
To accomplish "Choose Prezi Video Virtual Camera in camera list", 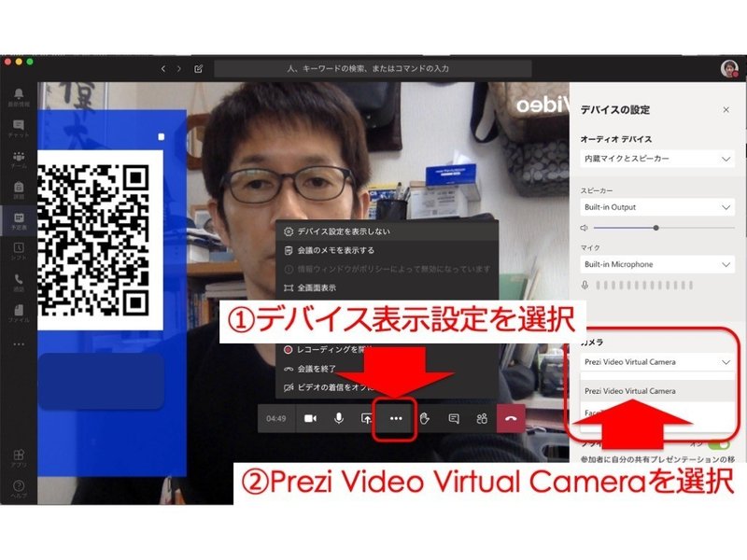I will tap(657, 391).
